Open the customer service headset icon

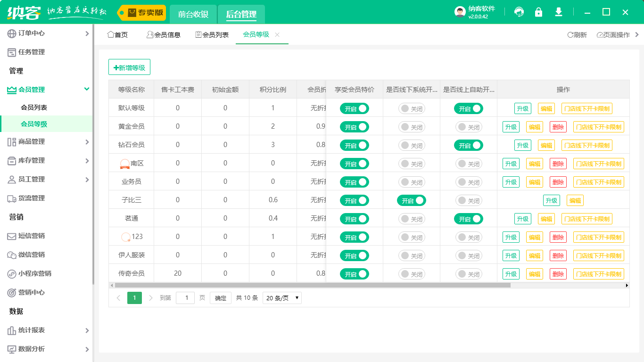click(x=519, y=12)
